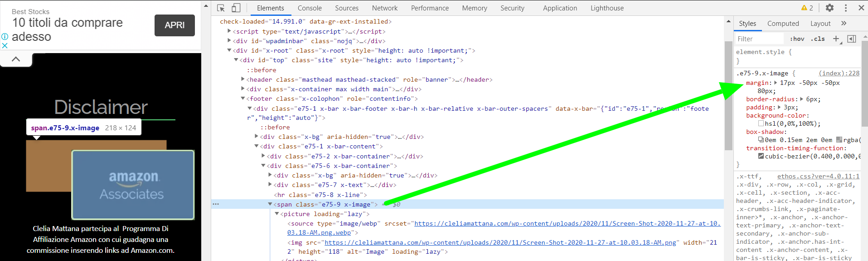
Task: Select the ::before pseudo-element under div top
Action: tap(262, 70)
